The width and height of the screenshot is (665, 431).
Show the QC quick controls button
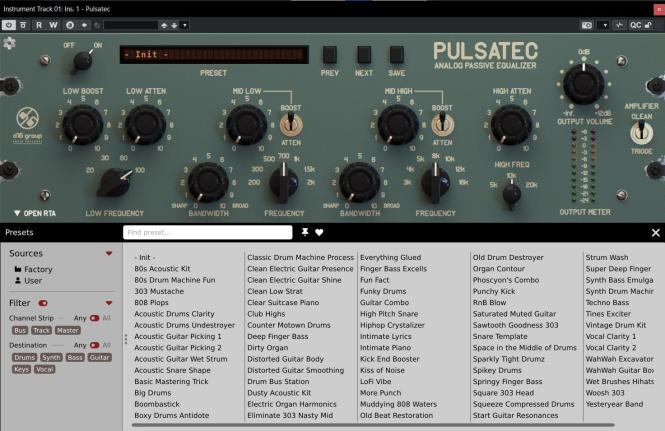click(635, 25)
